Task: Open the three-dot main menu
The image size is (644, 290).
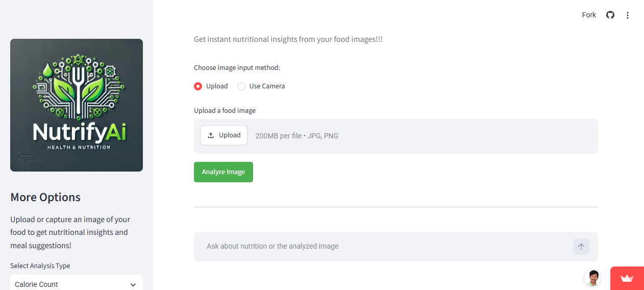Action: click(628, 15)
